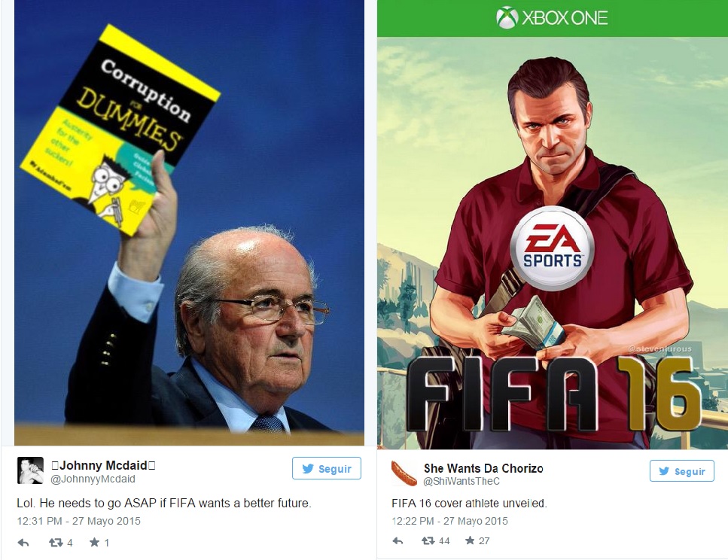Star the FIFA 16 cover tweet

470,540
